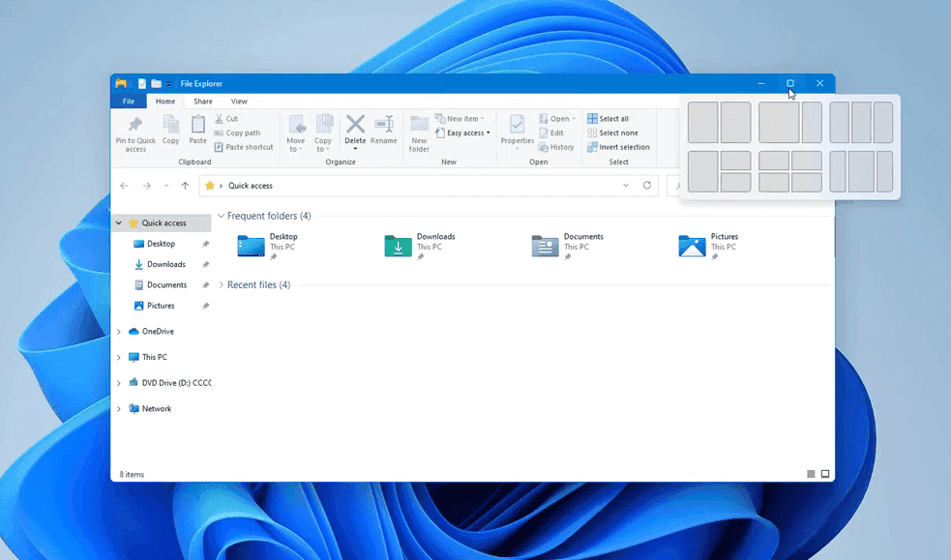The width and height of the screenshot is (951, 560).
Task: Expand the This PC tree node
Action: click(119, 357)
